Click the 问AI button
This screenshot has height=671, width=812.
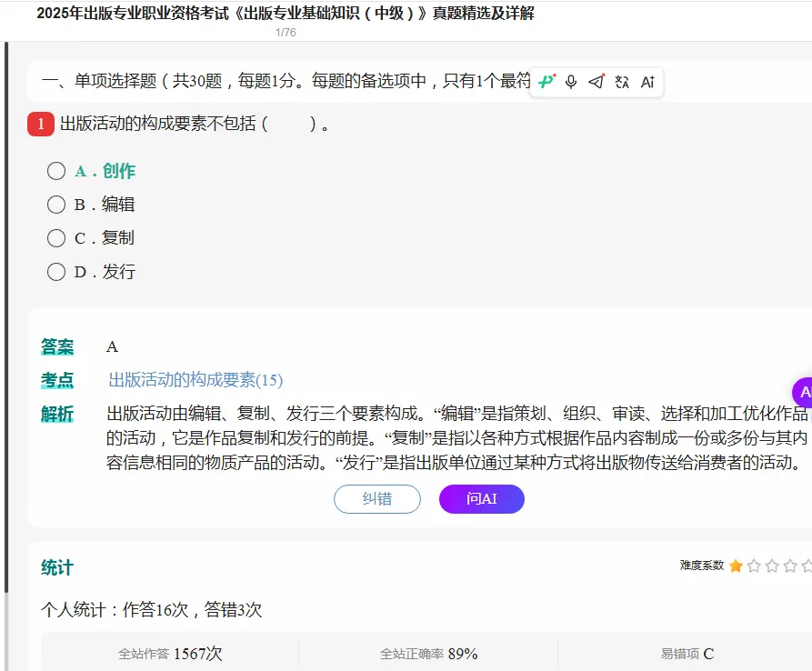tap(482, 499)
